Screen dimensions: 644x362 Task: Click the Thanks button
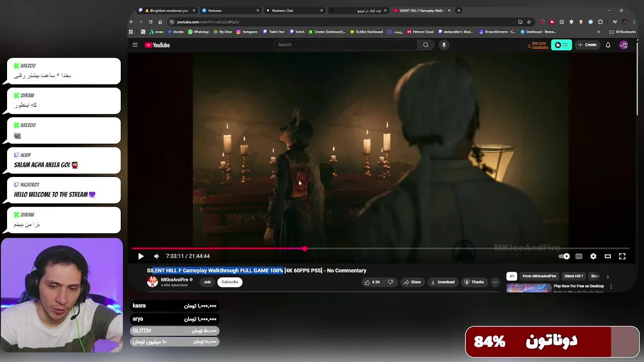(x=474, y=282)
